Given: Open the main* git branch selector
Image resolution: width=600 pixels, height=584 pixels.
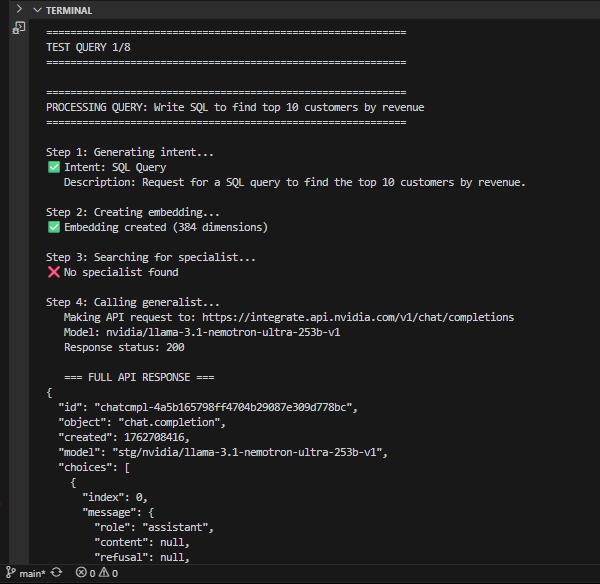Looking at the screenshot, I should 32,573.
